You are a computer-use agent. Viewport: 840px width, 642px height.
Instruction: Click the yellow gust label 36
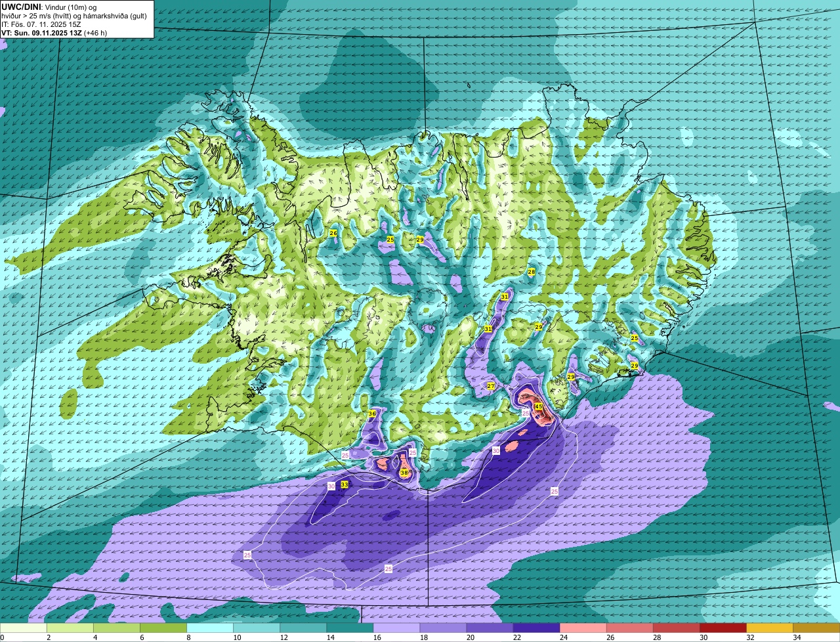pyautogui.click(x=372, y=414)
